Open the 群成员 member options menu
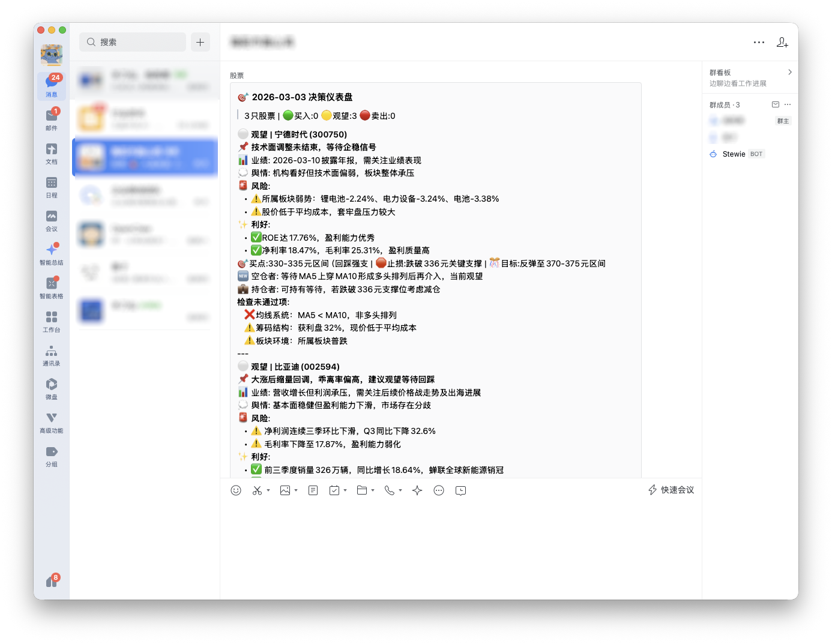The image size is (832, 644). pos(788,104)
